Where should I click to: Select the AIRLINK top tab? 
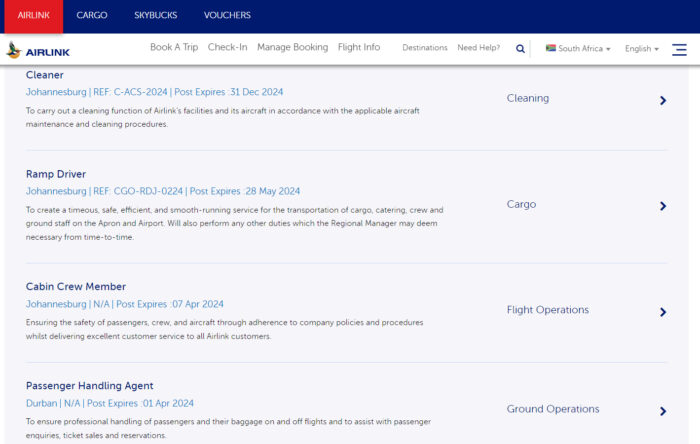coord(34,16)
